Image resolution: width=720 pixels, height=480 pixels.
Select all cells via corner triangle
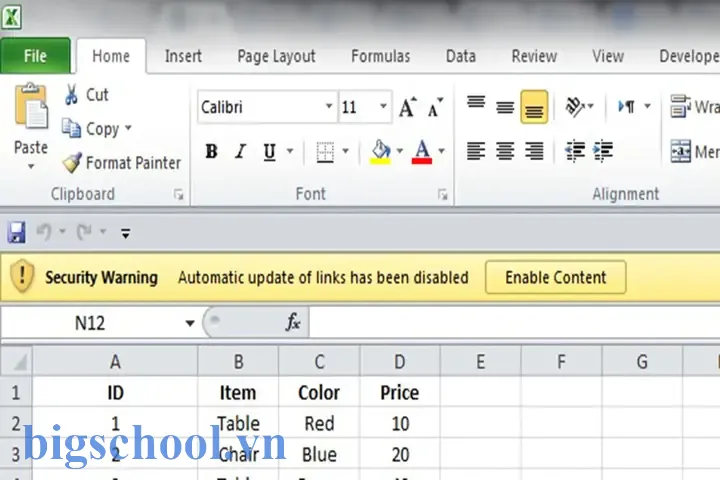point(18,362)
